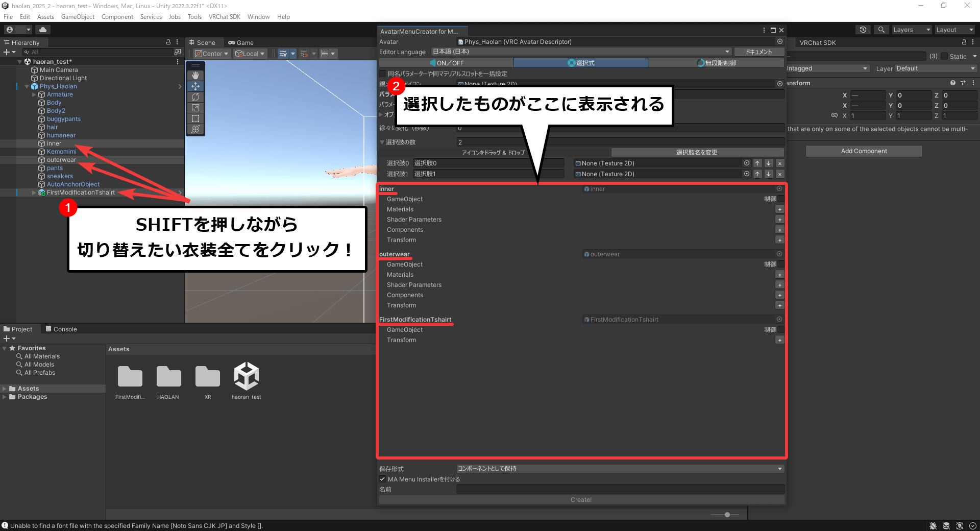Select the 無段階制御 mode tab
Screen dimensions: 980x531
[x=717, y=63]
